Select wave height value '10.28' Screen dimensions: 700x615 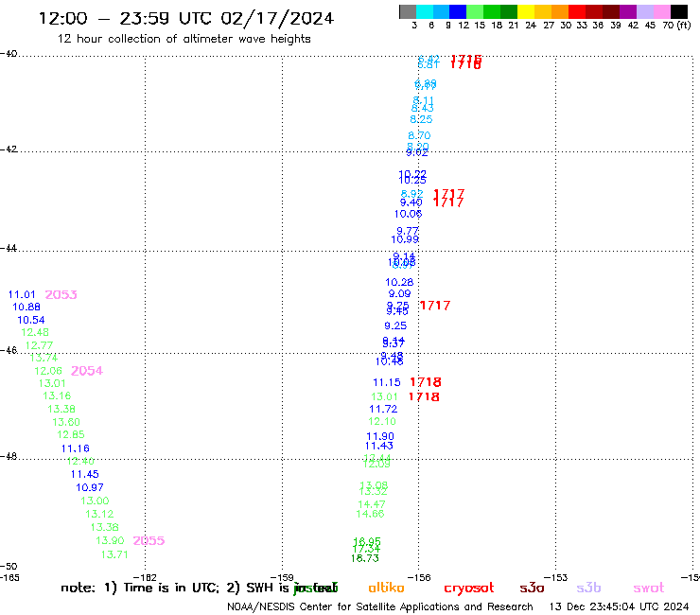point(399,282)
